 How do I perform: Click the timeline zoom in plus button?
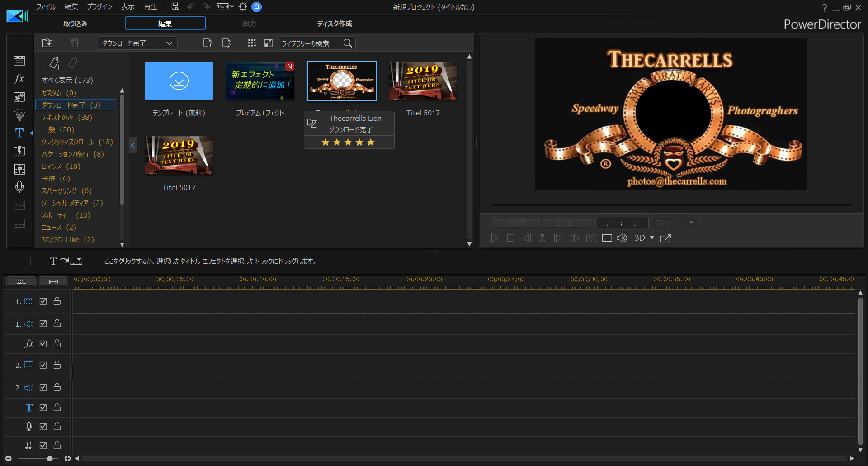pos(67,459)
